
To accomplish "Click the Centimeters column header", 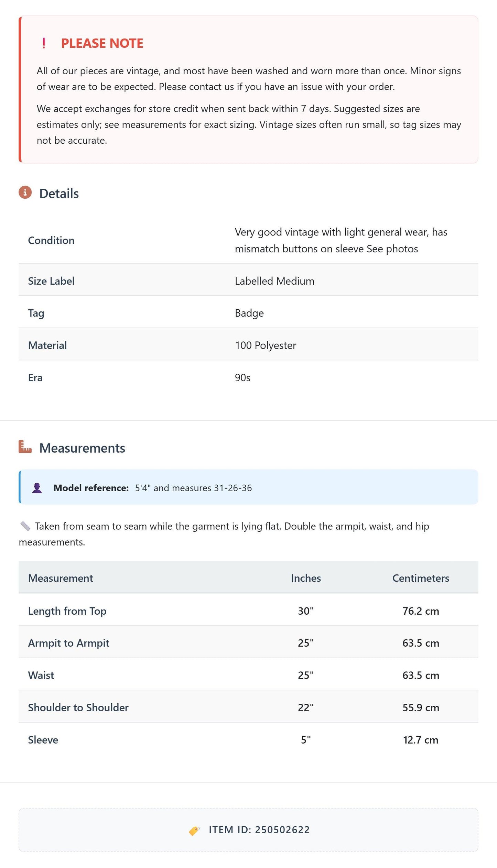I will [421, 578].
